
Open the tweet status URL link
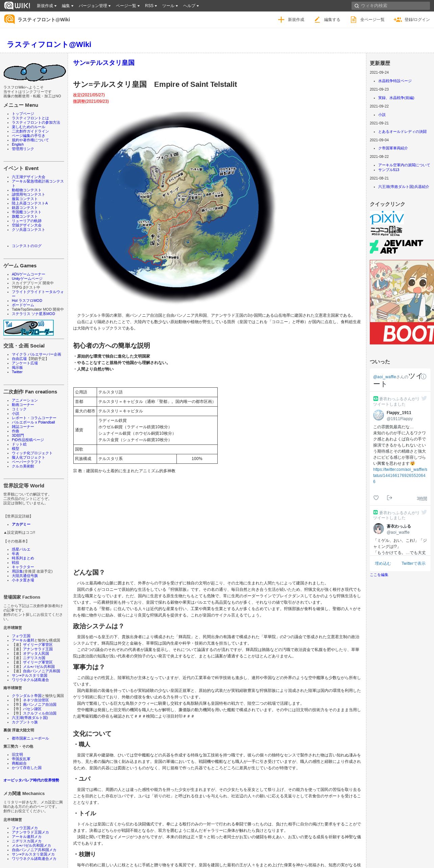pyautogui.click(x=400, y=476)
